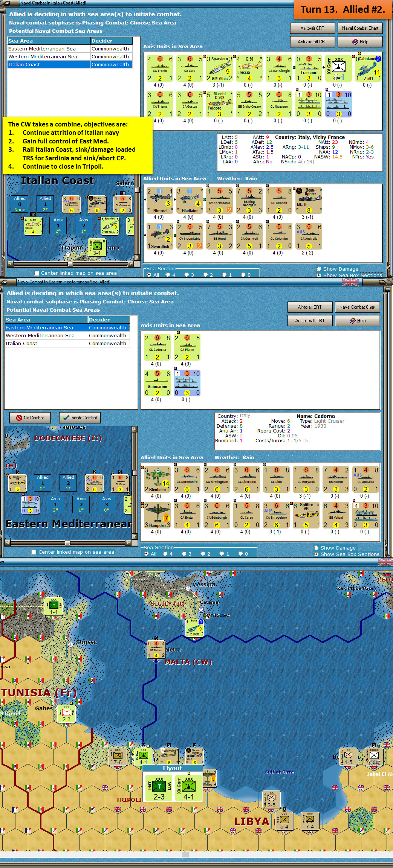393x868 pixels.
Task: Select Sea Section 2 in Eastern Mediterranean window
Action: click(x=203, y=554)
